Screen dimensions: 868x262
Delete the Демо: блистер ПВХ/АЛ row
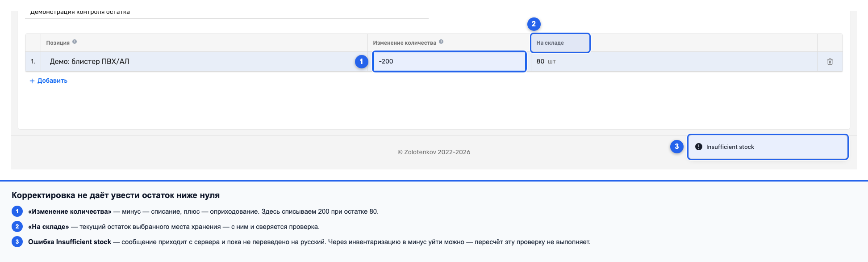click(830, 62)
